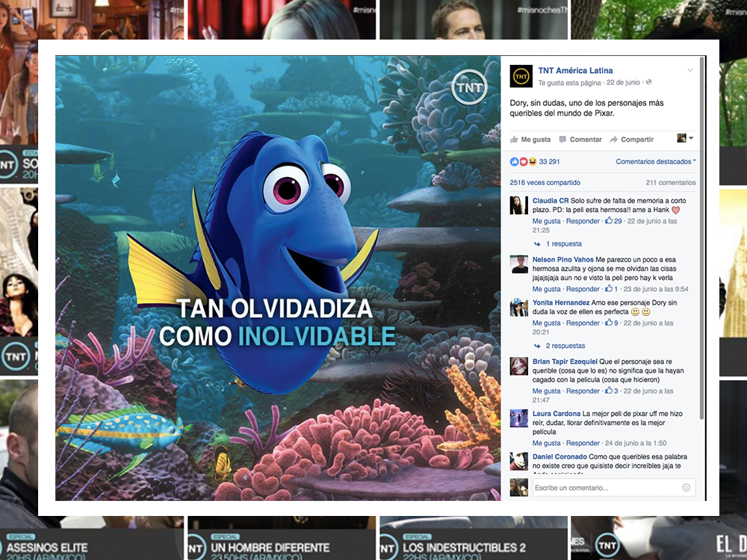Reply to Brian Tapir Ezequiel's comment
Image resolution: width=747 pixels, height=560 pixels.
(x=583, y=391)
